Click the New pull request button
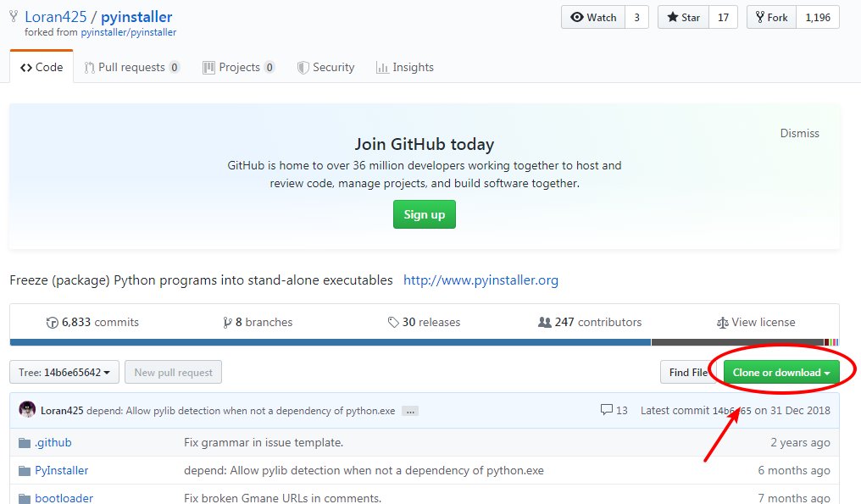 tap(174, 372)
